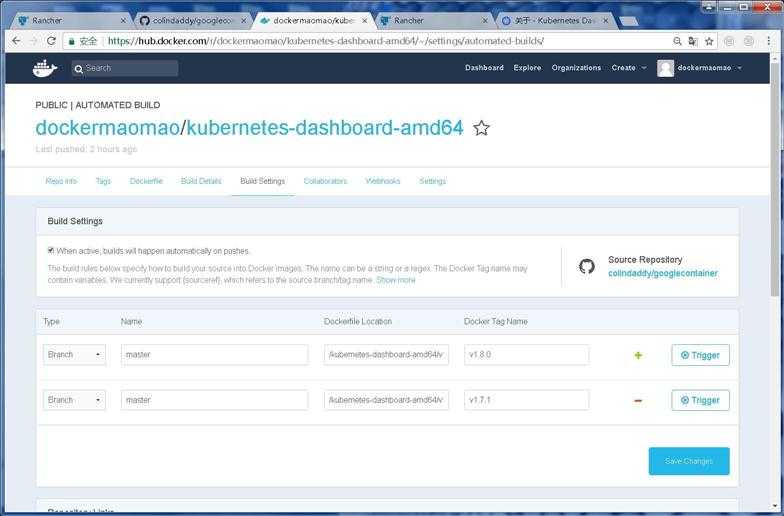The width and height of the screenshot is (784, 516).
Task: Open the dockermaomao user link in title
Action: 108,128
